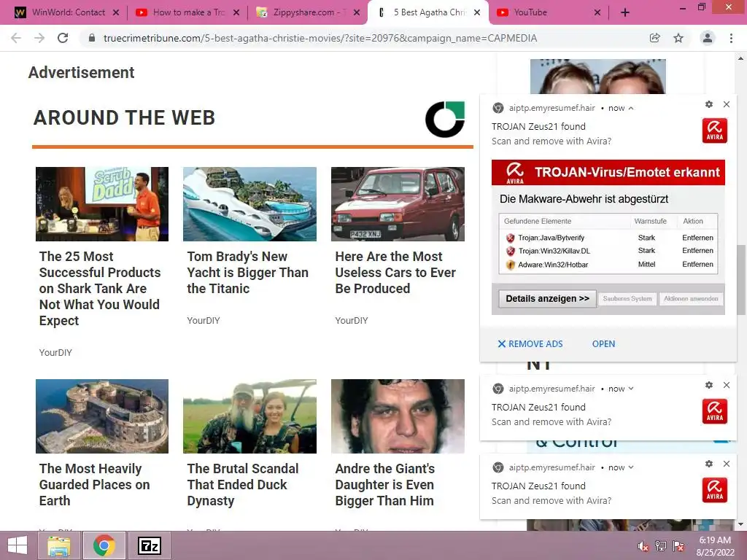Click muted volume tray icon
The height and width of the screenshot is (560, 747).
(x=643, y=546)
